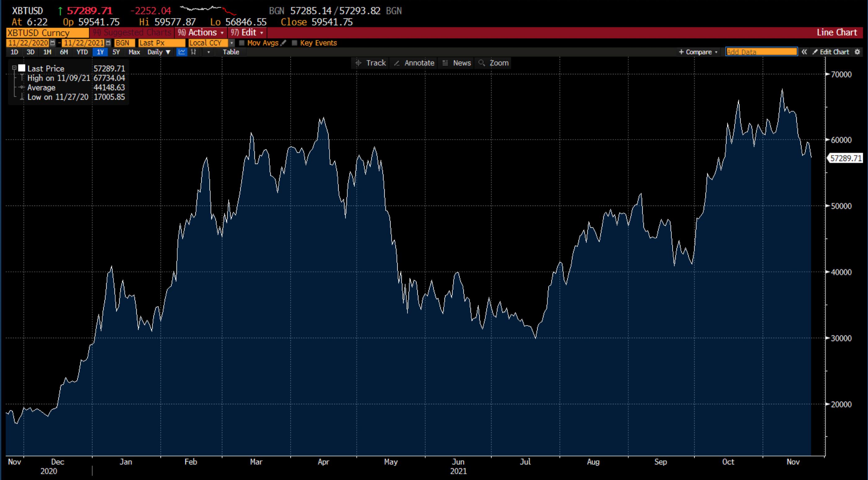Collapse the Last Price legend tree
868x480 pixels.
click(14, 68)
